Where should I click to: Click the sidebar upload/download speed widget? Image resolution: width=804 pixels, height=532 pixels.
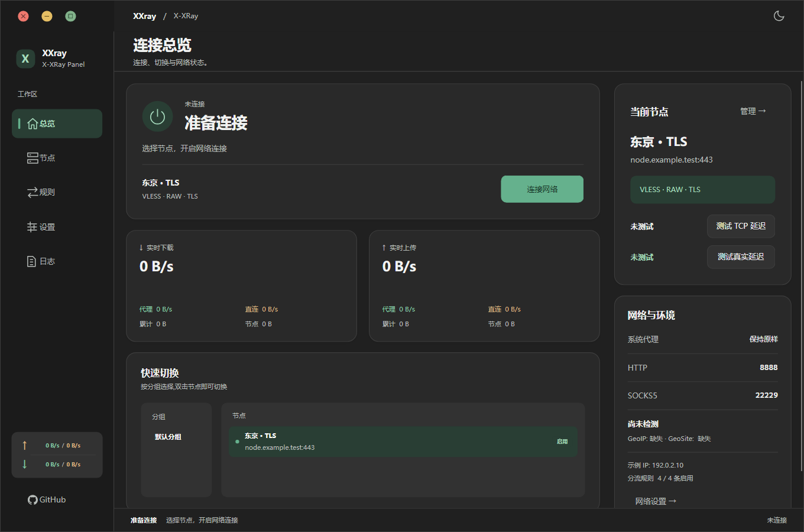57,455
